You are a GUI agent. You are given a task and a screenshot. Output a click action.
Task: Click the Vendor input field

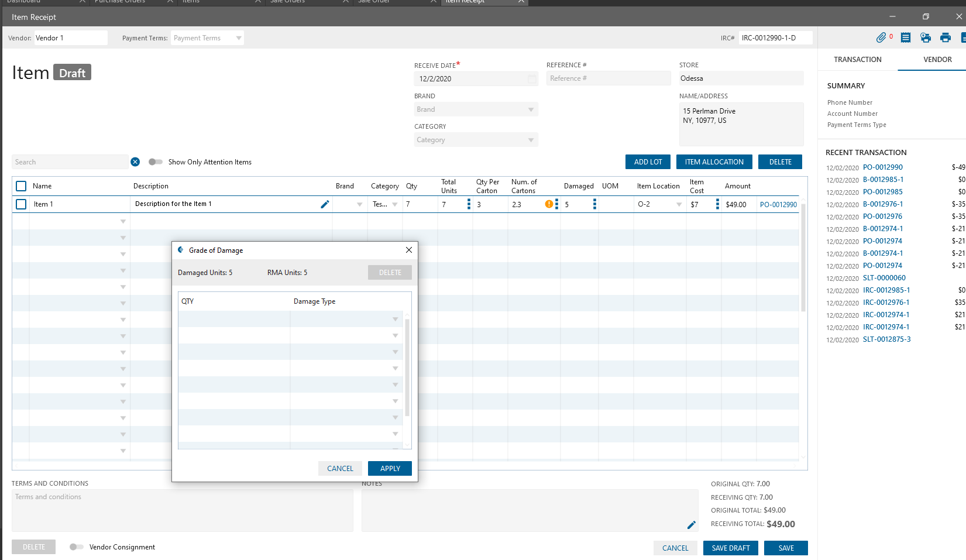click(70, 38)
